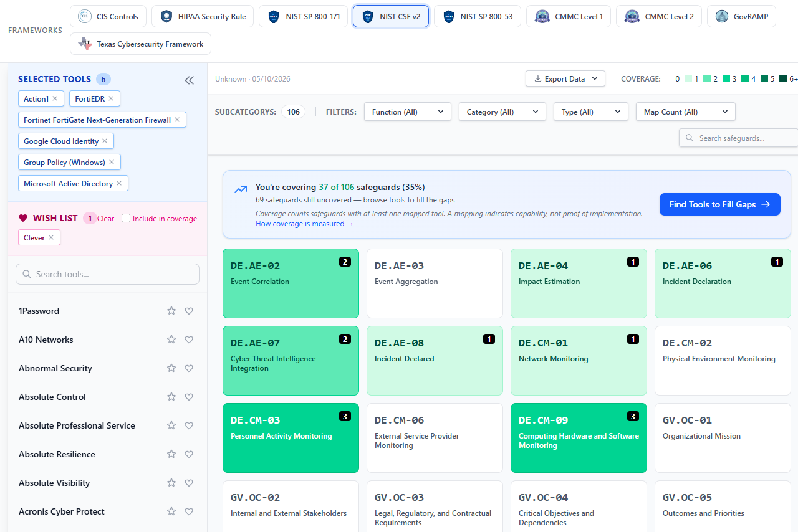The height and width of the screenshot is (532, 798).
Task: Click Find Tools to Fill Gaps button
Action: pos(720,204)
